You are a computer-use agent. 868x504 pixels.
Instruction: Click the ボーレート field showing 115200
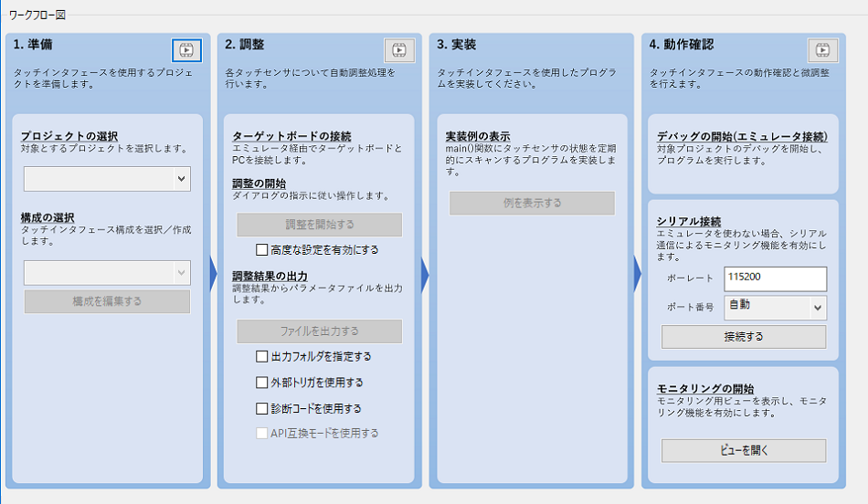point(775,278)
